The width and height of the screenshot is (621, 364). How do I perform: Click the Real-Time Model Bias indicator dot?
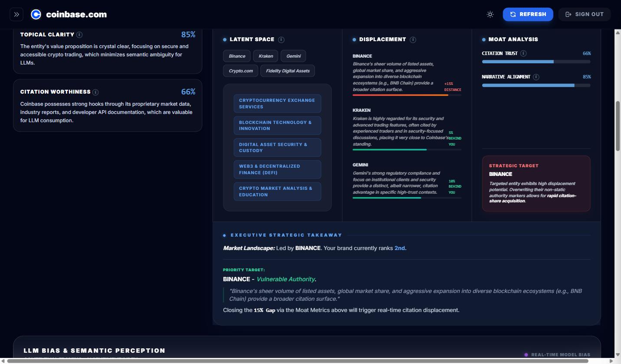[526, 354]
